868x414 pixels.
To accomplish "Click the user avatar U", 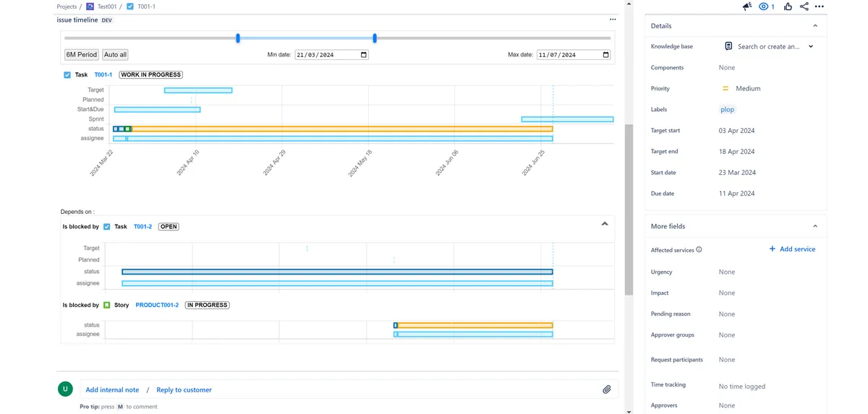I will point(65,389).
